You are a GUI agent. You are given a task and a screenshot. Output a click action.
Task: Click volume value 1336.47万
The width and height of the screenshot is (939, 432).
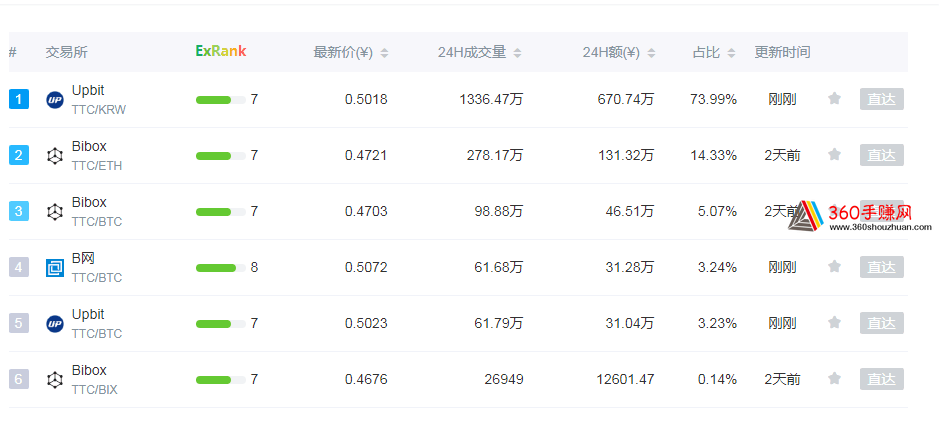click(x=491, y=99)
